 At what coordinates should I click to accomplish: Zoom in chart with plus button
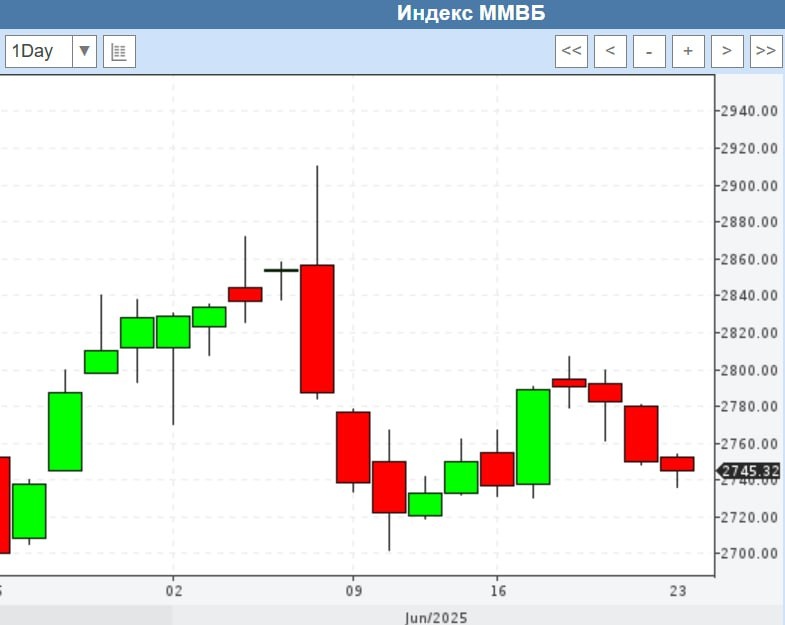click(688, 51)
